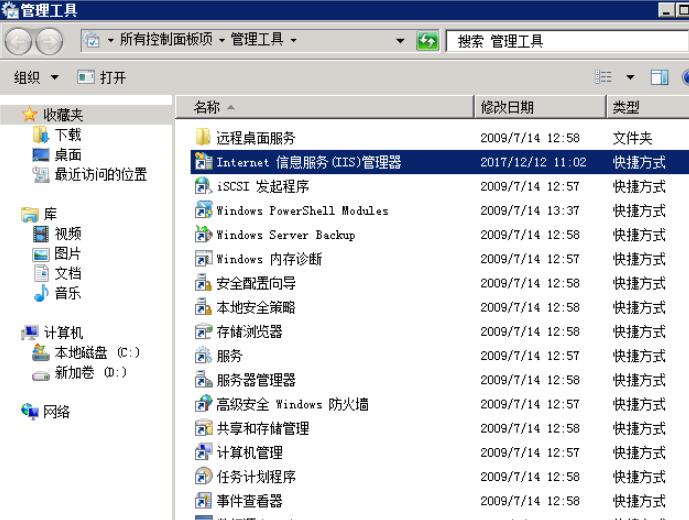Viewport: 689px width, 520px height.
Task: Open 最近访问的位置 in favorites
Action: tap(101, 175)
